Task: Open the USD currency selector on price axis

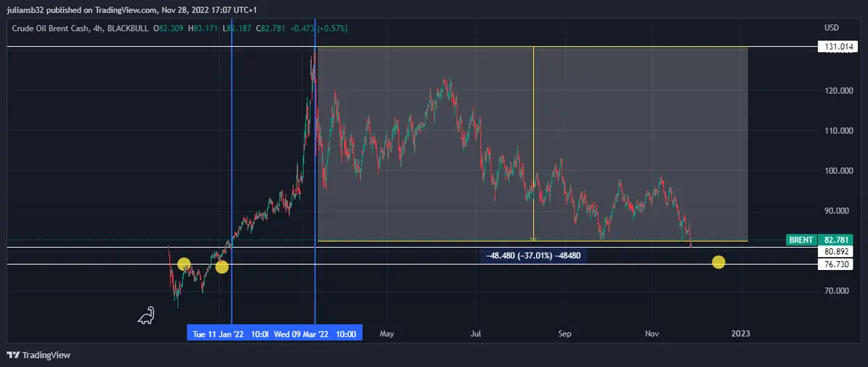Action: [x=831, y=28]
